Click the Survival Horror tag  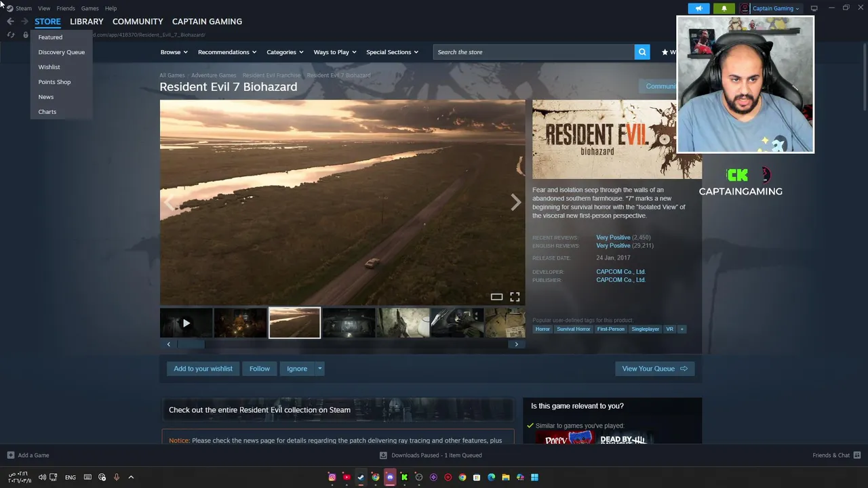pos(573,329)
